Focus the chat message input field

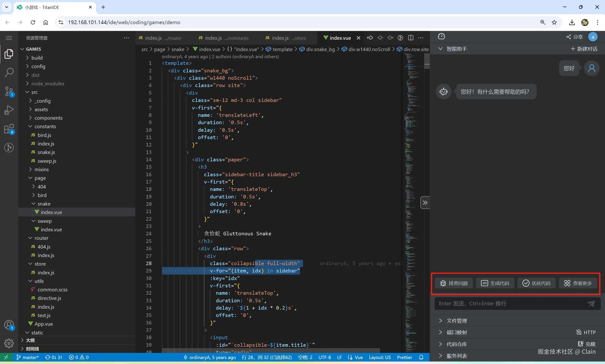[510, 304]
